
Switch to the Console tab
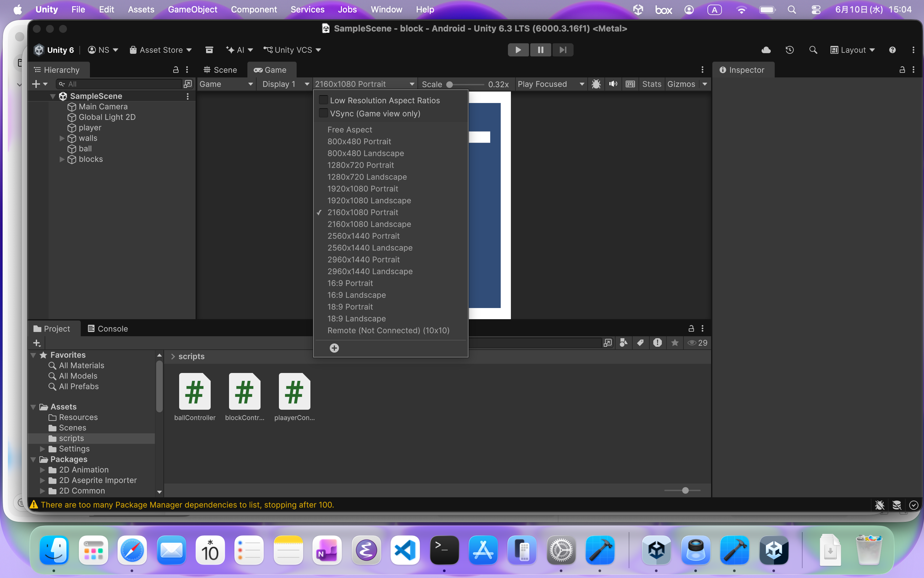(108, 329)
